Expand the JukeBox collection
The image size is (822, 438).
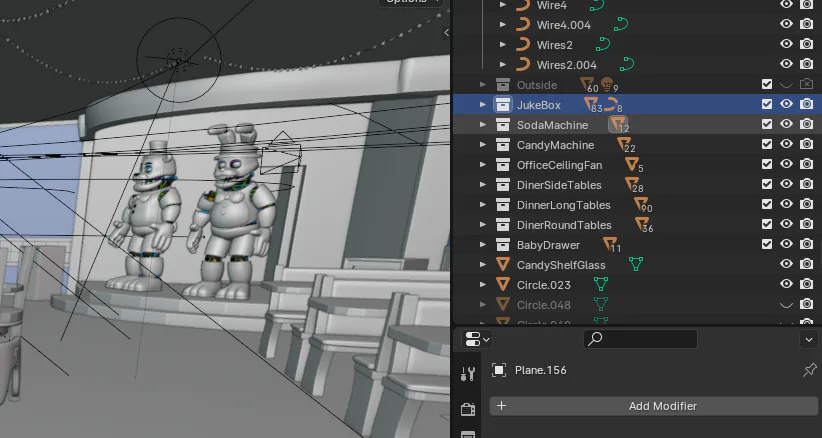(483, 105)
